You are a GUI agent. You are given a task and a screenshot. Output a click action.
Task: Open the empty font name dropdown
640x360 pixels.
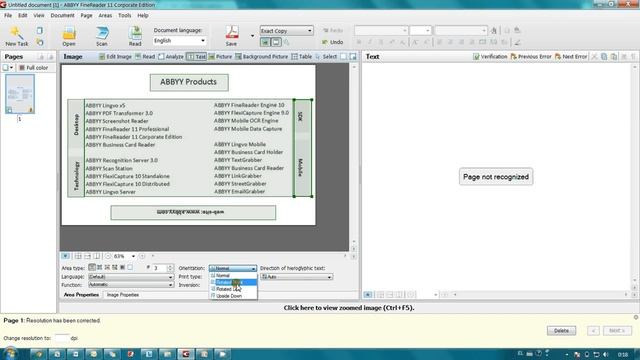tap(381, 31)
